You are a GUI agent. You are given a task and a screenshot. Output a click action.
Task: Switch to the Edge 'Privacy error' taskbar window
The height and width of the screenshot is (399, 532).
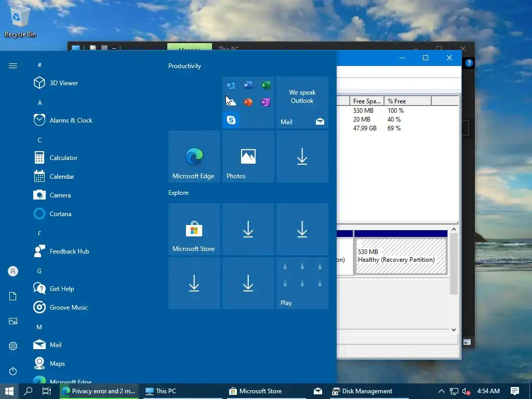99,391
